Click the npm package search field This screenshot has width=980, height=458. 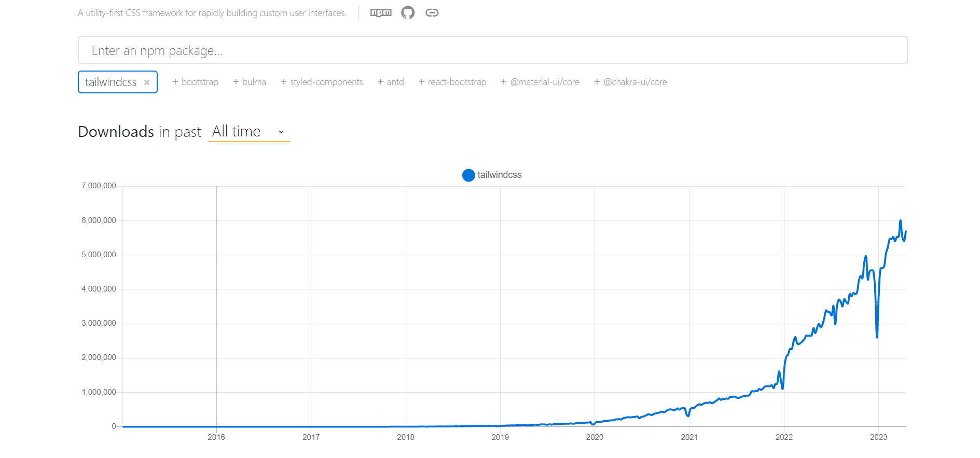[x=492, y=50]
